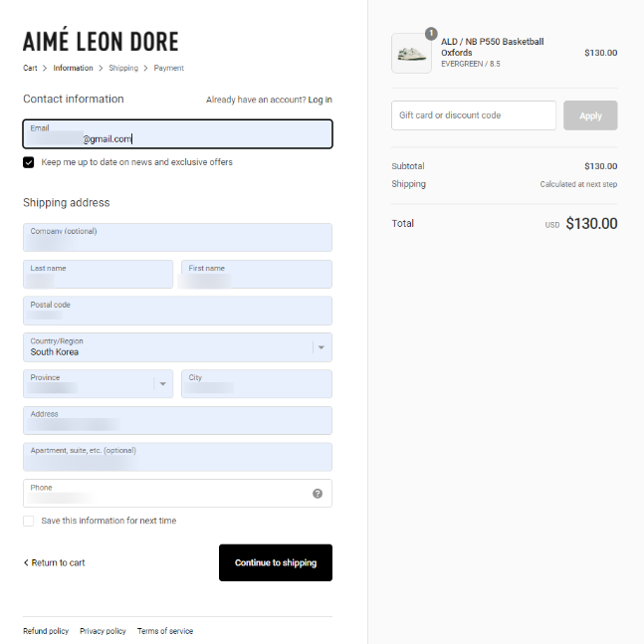The height and width of the screenshot is (644, 644).
Task: Open the Aimé Leon Dore logo link
Action: point(101,41)
